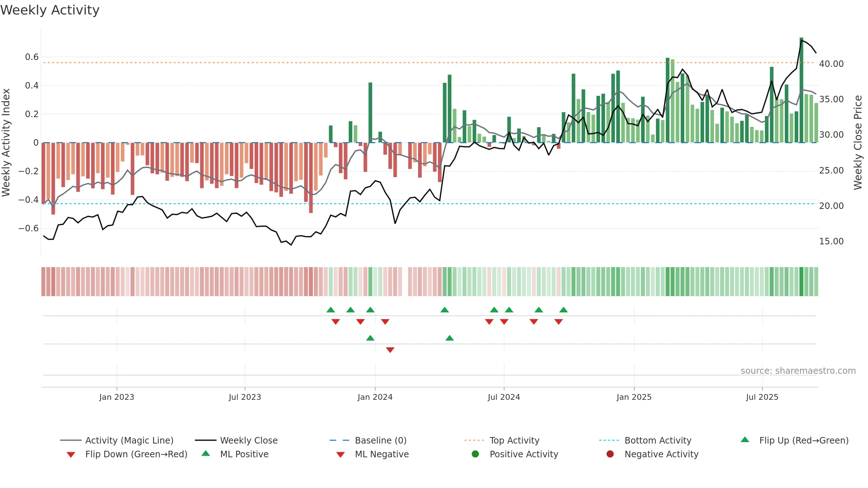Image resolution: width=868 pixels, height=488 pixels.
Task: Click the 0.2 activity index label
Action: pyautogui.click(x=32, y=114)
